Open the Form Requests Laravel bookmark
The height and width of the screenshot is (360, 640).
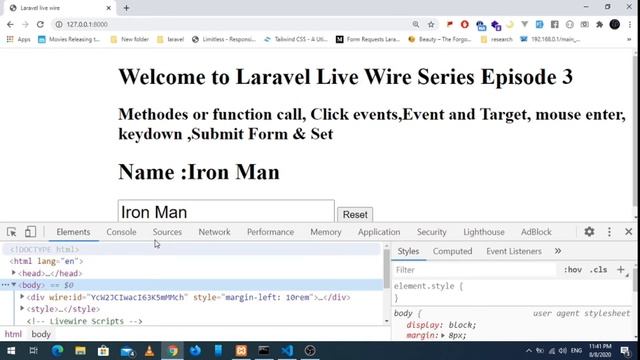click(x=368, y=39)
